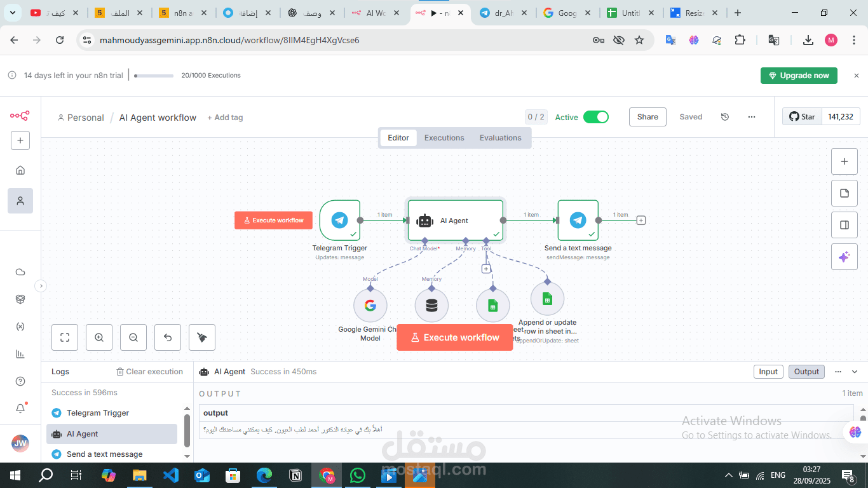Click the plus under the Tool connector
The width and height of the screenshot is (868, 488).
coord(486,269)
